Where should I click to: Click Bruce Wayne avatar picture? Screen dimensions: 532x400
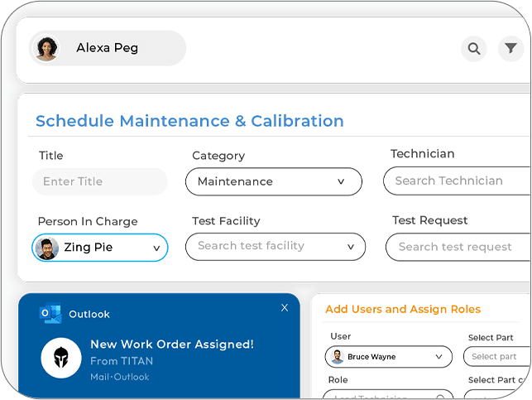click(338, 357)
